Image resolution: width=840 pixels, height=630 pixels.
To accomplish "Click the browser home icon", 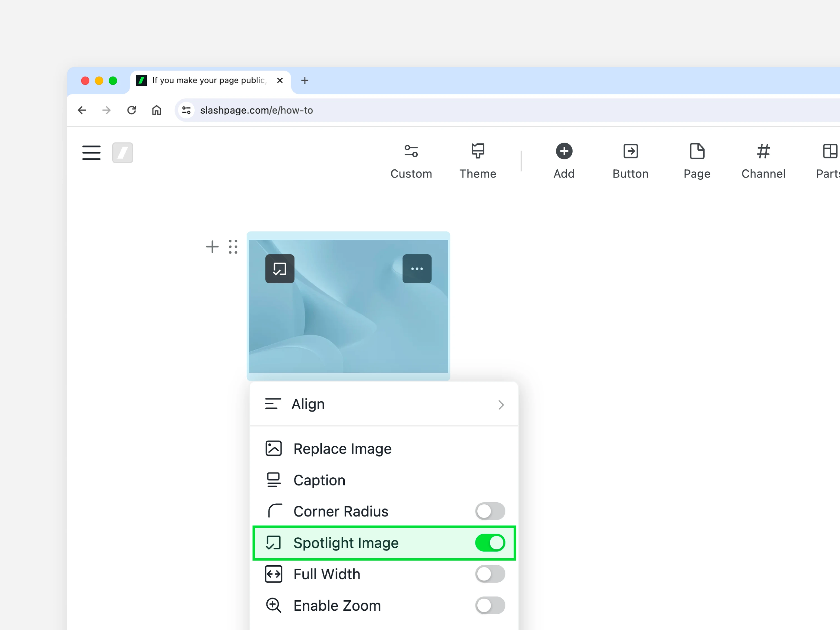I will [x=157, y=110].
